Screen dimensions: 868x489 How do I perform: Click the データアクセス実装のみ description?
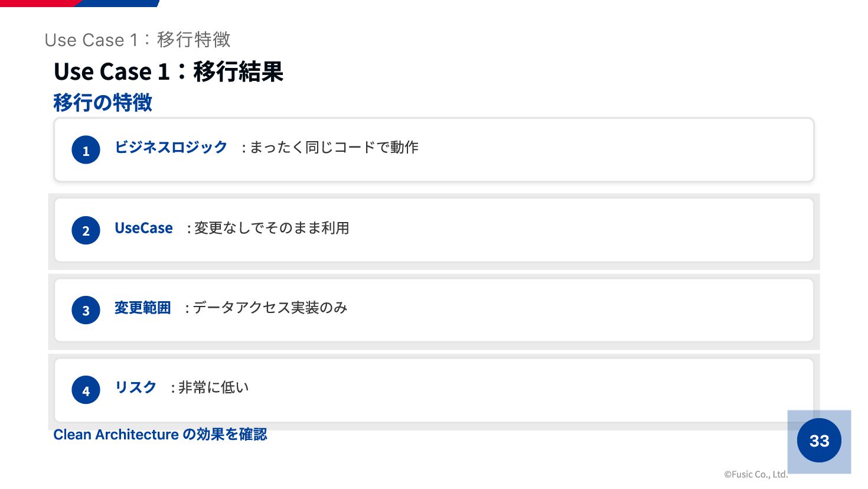point(270,308)
